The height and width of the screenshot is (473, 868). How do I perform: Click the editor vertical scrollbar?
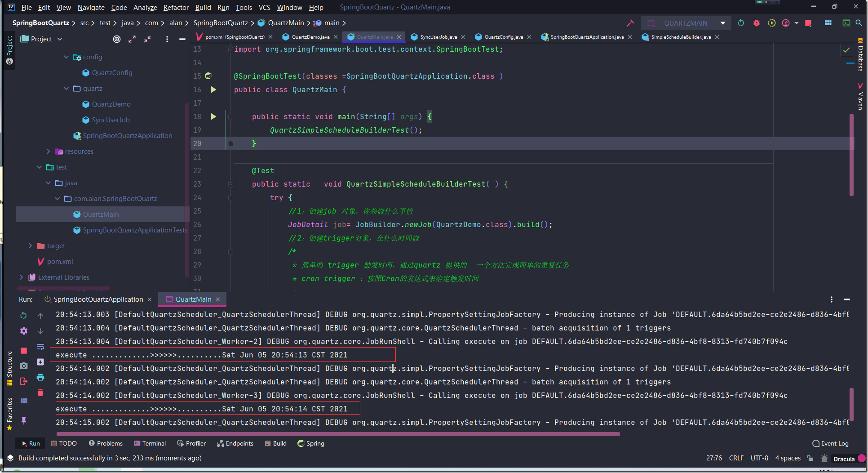click(851, 155)
